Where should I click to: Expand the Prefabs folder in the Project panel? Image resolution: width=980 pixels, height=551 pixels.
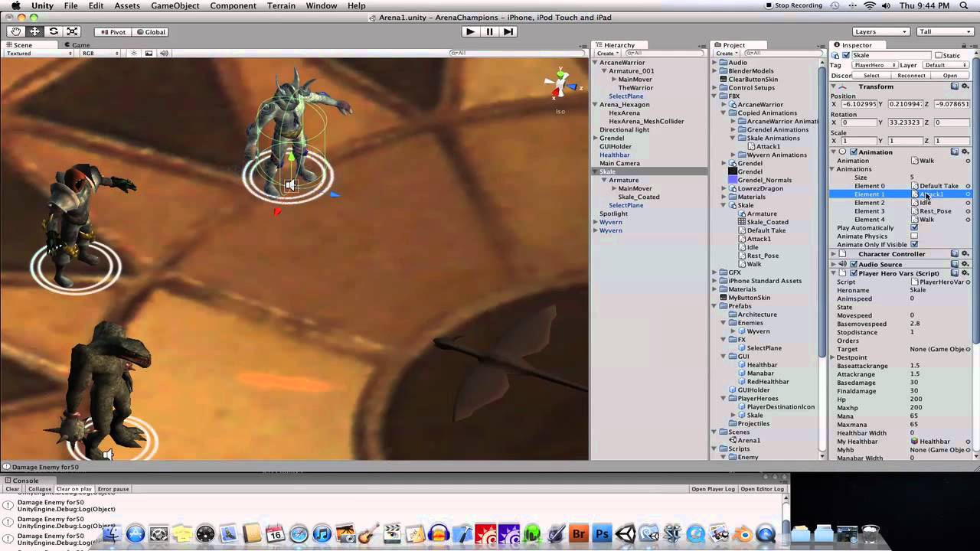point(714,305)
